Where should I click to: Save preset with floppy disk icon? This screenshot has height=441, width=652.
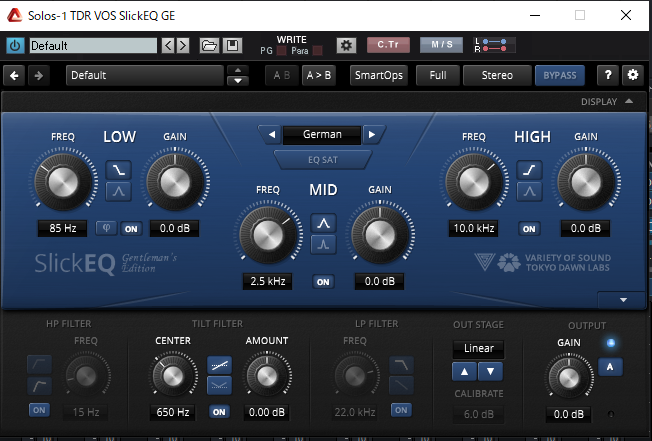pyautogui.click(x=232, y=45)
